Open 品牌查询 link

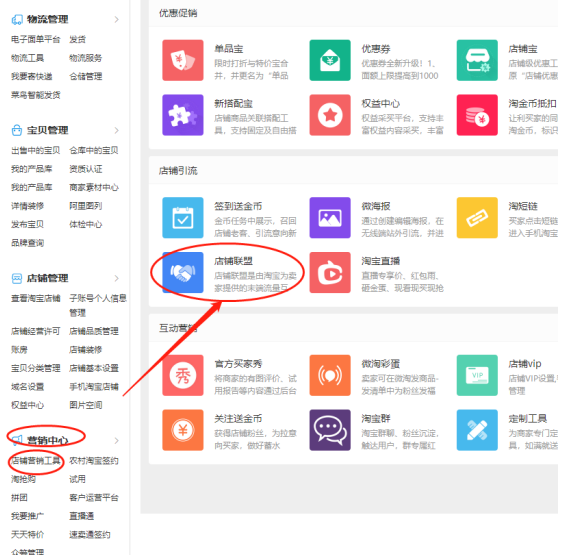28,243
